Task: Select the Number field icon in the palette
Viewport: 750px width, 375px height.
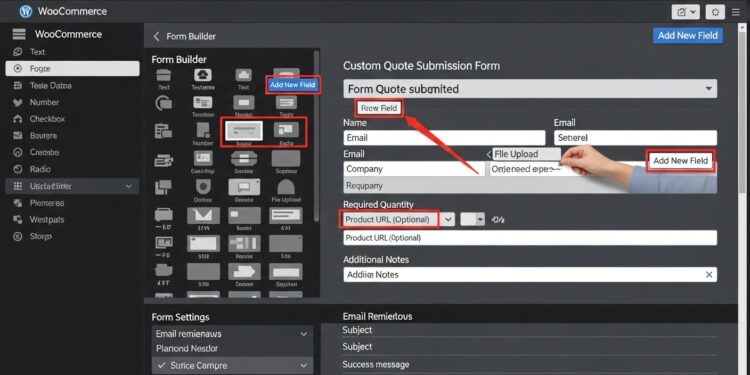Action: [203, 131]
